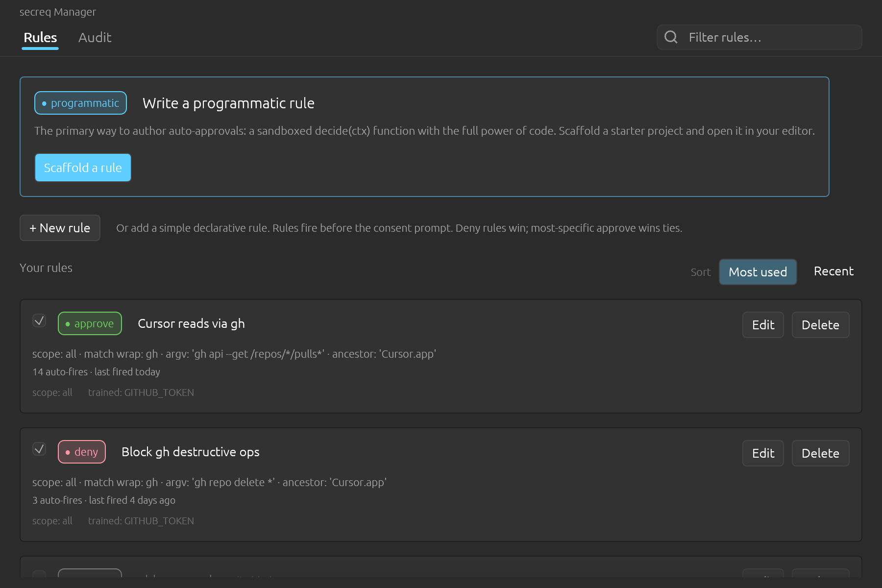Delete the Block gh destructive ops rule

click(x=820, y=453)
